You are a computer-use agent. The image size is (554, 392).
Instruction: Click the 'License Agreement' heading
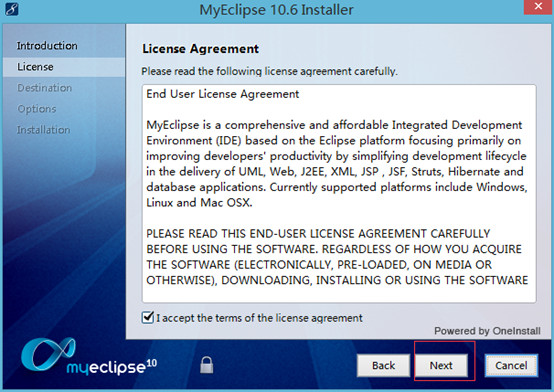tap(200, 49)
